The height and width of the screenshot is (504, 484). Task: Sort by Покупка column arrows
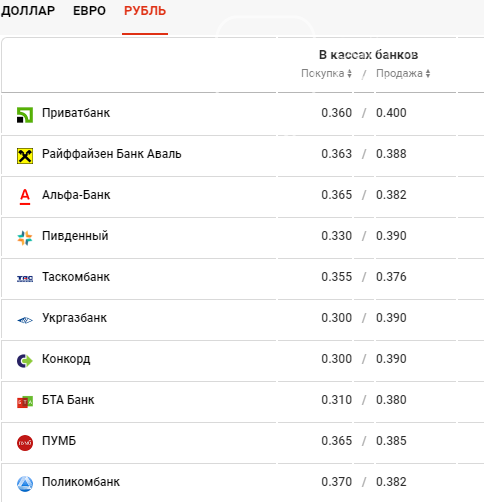(349, 73)
